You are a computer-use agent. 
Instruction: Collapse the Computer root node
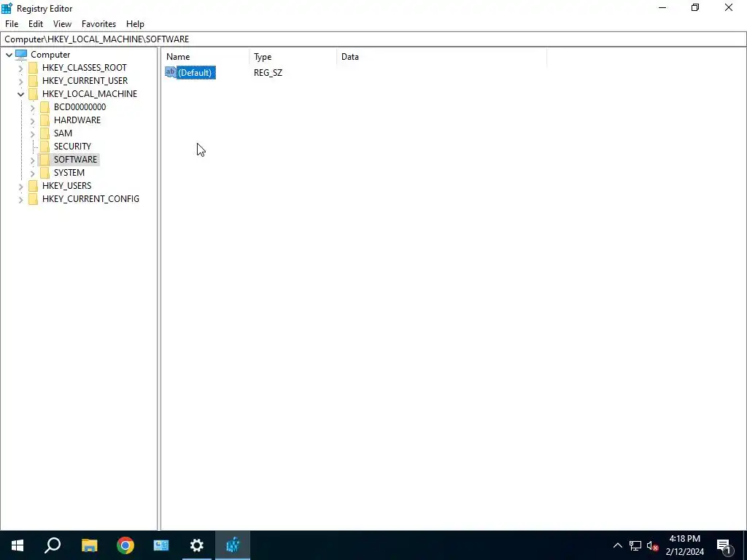9,55
